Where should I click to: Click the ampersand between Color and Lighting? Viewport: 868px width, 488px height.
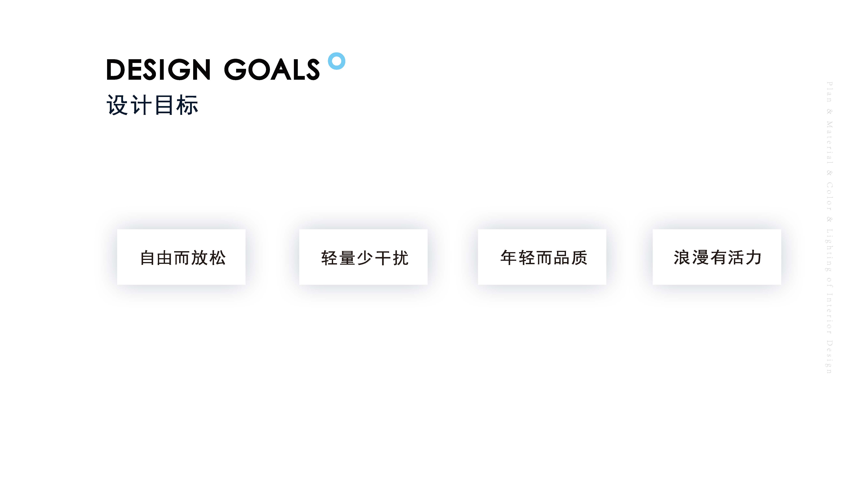(x=829, y=220)
